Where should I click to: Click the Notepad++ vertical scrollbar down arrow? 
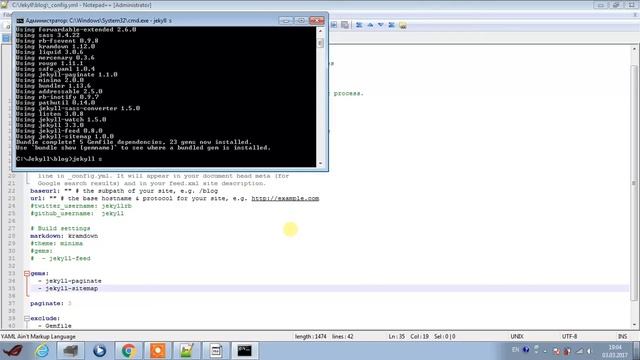point(634,325)
